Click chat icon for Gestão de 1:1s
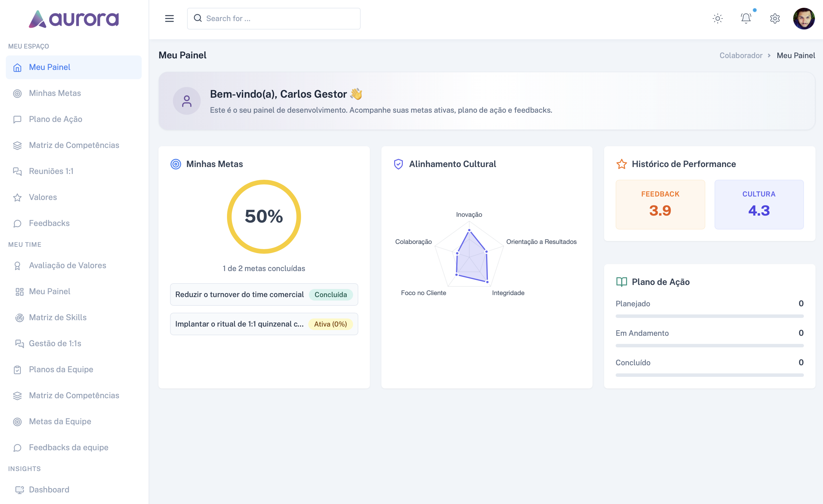The height and width of the screenshot is (504, 823). point(19,344)
